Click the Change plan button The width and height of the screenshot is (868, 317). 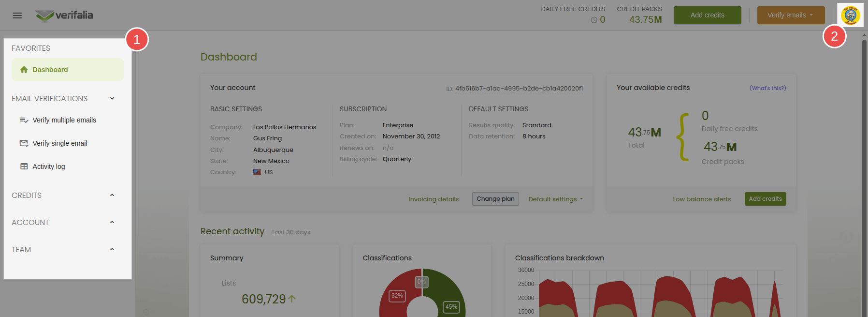(x=495, y=199)
